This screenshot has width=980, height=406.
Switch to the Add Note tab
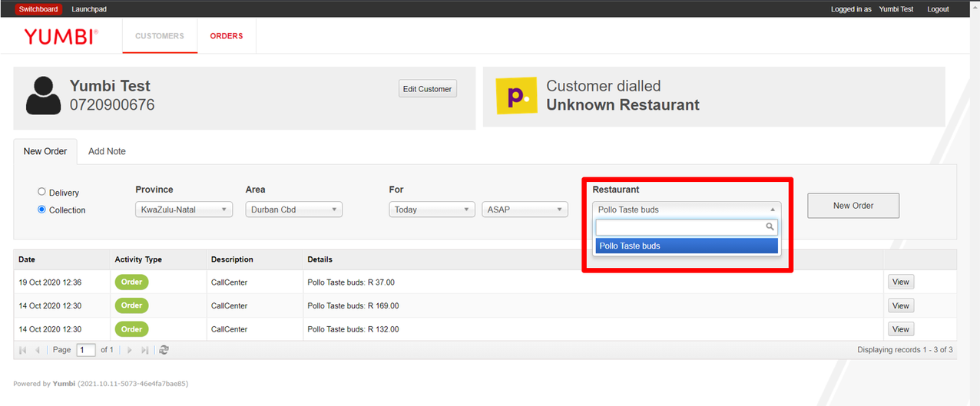pyautogui.click(x=107, y=151)
